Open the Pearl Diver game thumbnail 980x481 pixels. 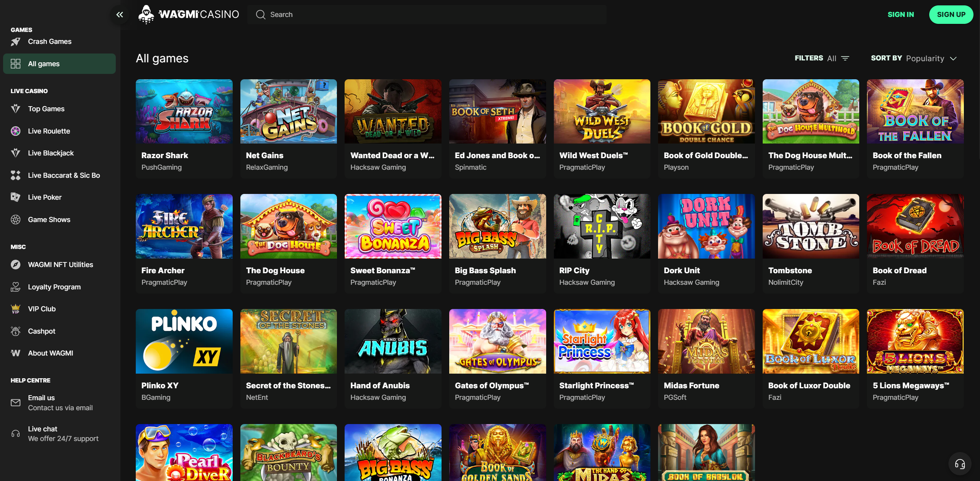pyautogui.click(x=184, y=453)
